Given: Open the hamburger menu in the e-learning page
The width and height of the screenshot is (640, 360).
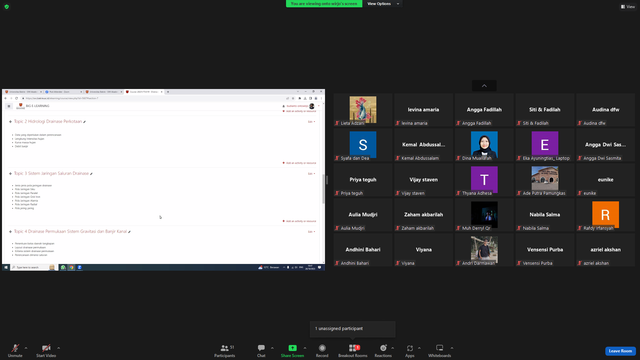Looking at the screenshot, I should [x=9, y=106].
